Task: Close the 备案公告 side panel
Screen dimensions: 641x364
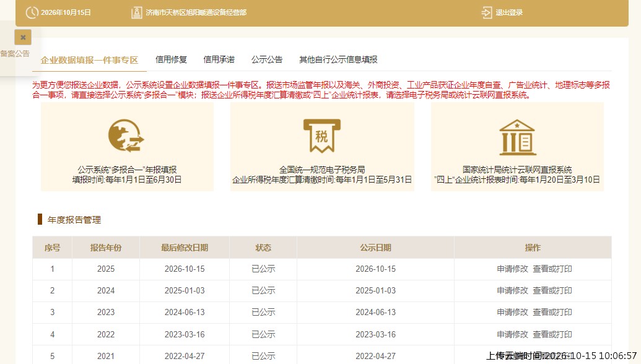Action: (x=23, y=37)
